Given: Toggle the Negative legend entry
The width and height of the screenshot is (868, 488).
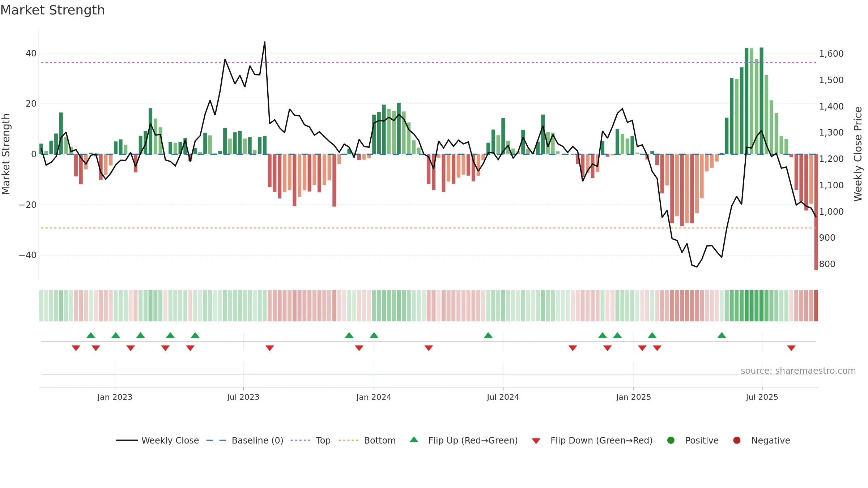Looking at the screenshot, I should pyautogui.click(x=761, y=440).
